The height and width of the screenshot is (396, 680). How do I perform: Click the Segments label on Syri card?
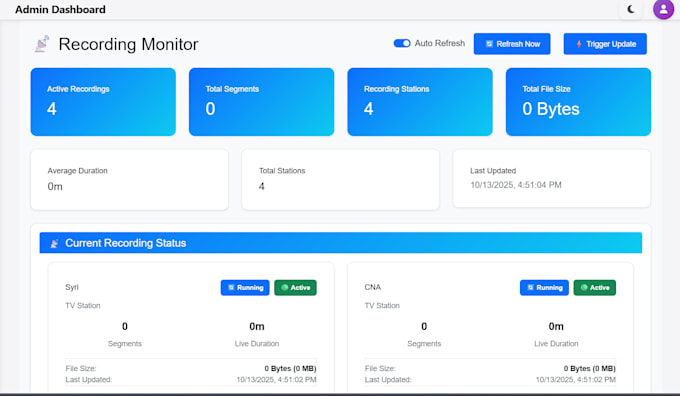[125, 344]
